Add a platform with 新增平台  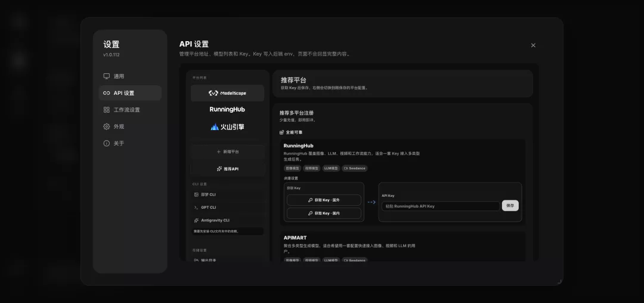pos(227,152)
